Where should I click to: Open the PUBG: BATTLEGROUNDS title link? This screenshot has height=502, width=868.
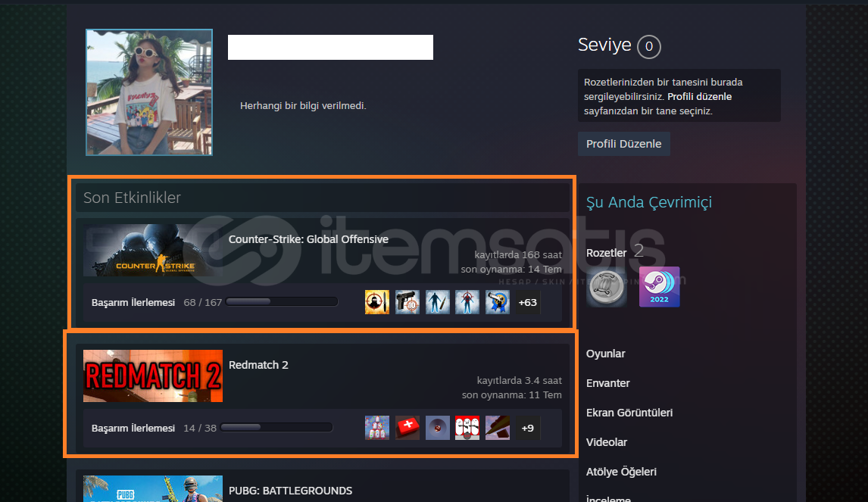(x=291, y=491)
